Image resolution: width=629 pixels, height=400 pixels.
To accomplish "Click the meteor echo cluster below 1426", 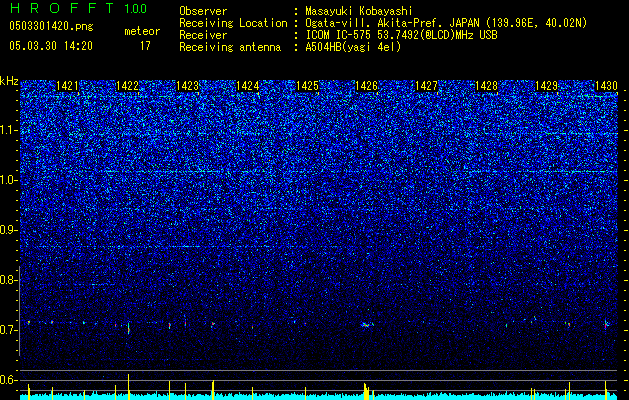I will pyautogui.click(x=367, y=325).
